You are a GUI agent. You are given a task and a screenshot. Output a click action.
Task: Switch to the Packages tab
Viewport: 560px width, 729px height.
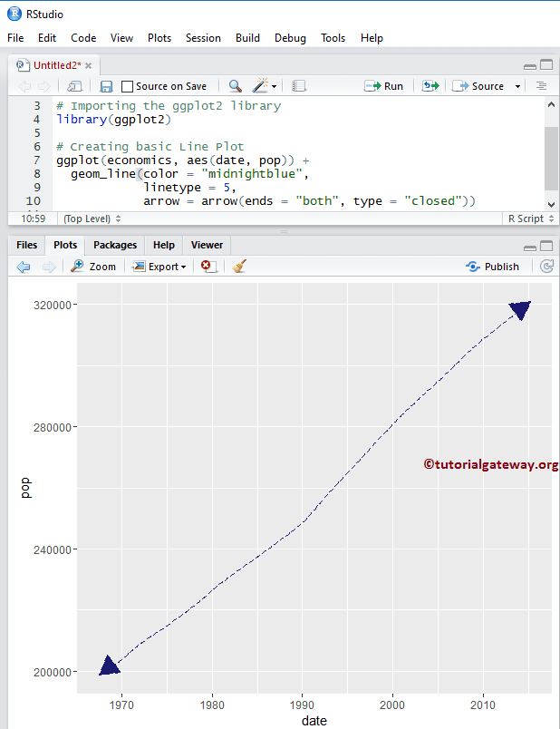point(115,245)
